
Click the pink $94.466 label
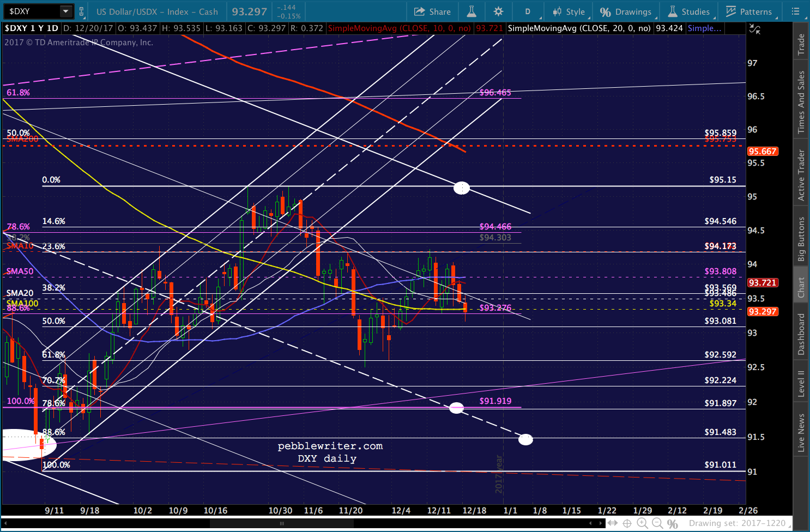[495, 227]
